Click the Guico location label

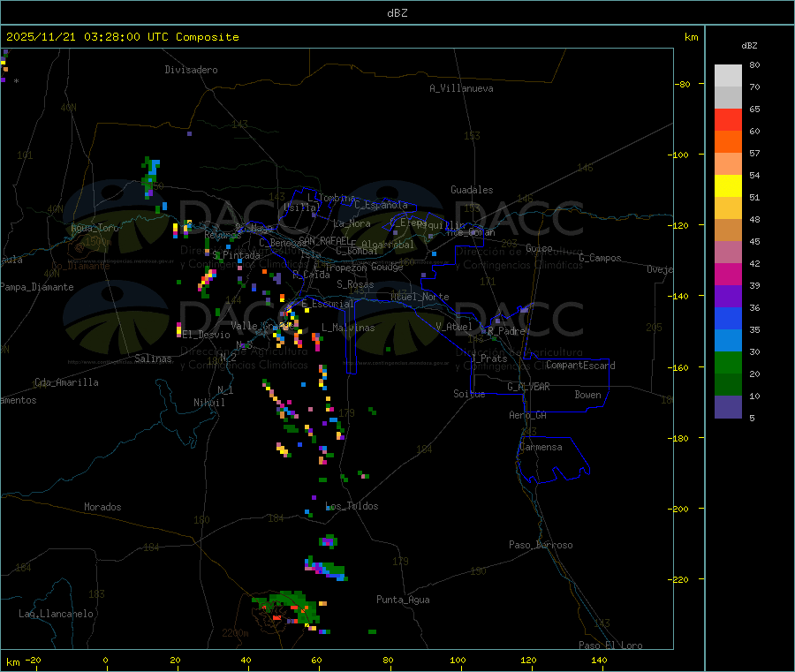point(539,248)
